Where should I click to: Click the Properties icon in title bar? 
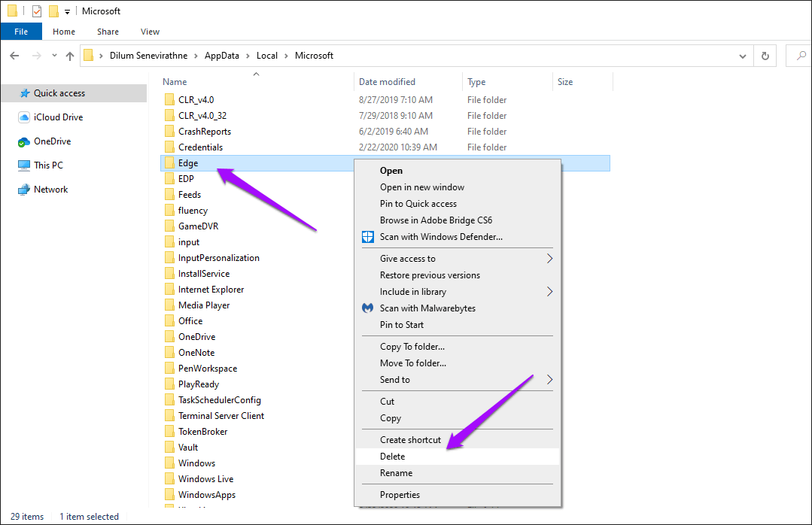(x=37, y=11)
